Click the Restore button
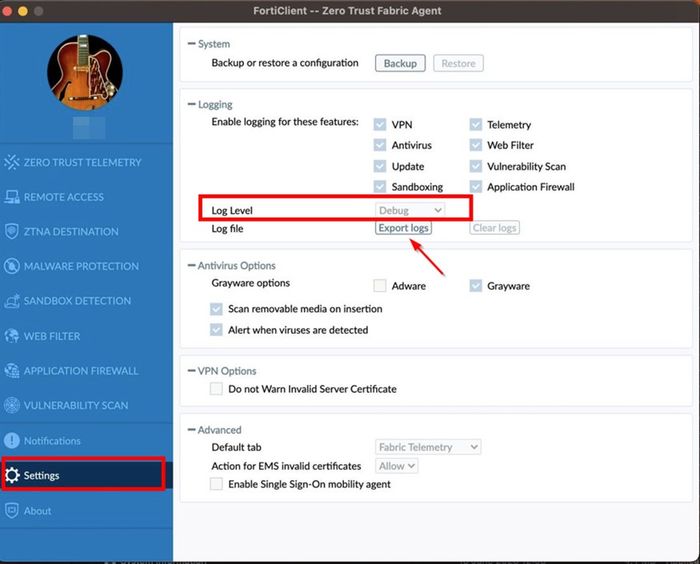Image resolution: width=700 pixels, height=564 pixels. tap(458, 63)
